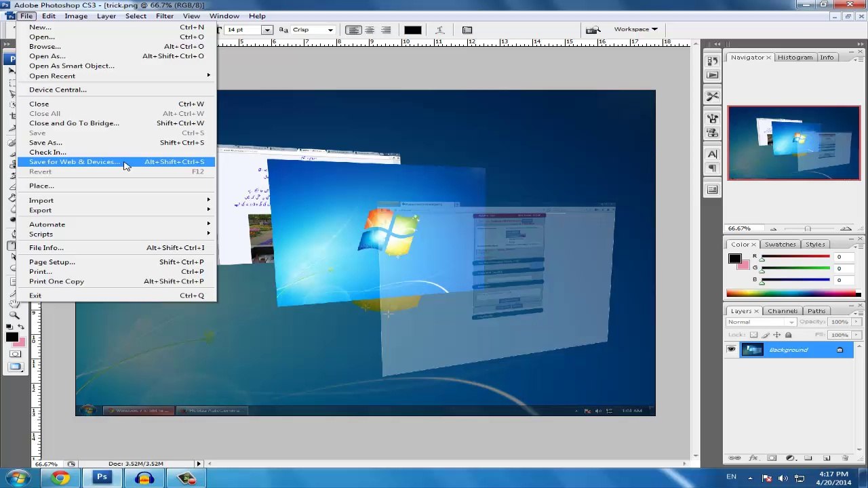Screen dimensions: 868x488
Task: Click the foreground color swatch in Color panel
Action: [x=734, y=258]
